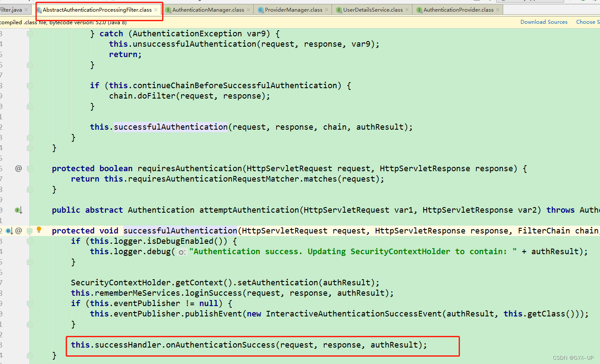Image resolution: width=600 pixels, height=364 pixels.
Task: Switch to the AuthenticationManager.class tab
Action: pos(208,10)
